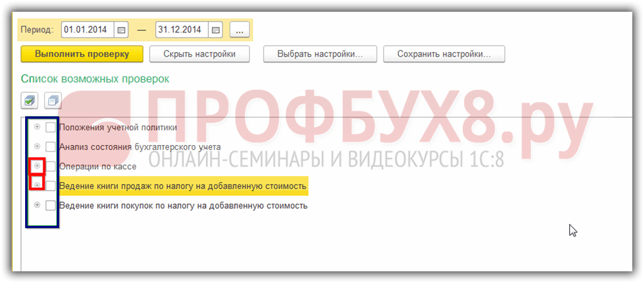The image size is (644, 283).
Task: Select checkbox for Ведение книги покупок
Action: (x=51, y=206)
